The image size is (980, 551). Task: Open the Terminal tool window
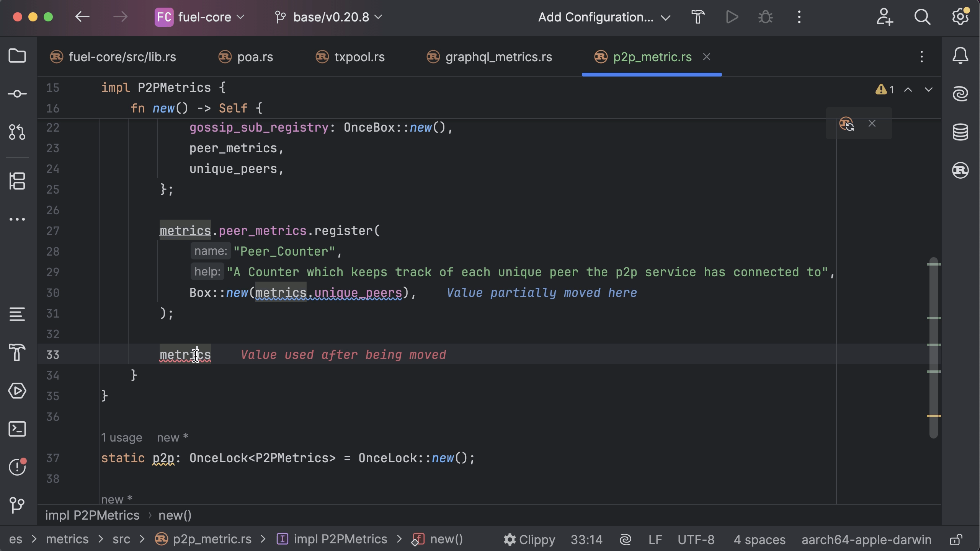17,429
